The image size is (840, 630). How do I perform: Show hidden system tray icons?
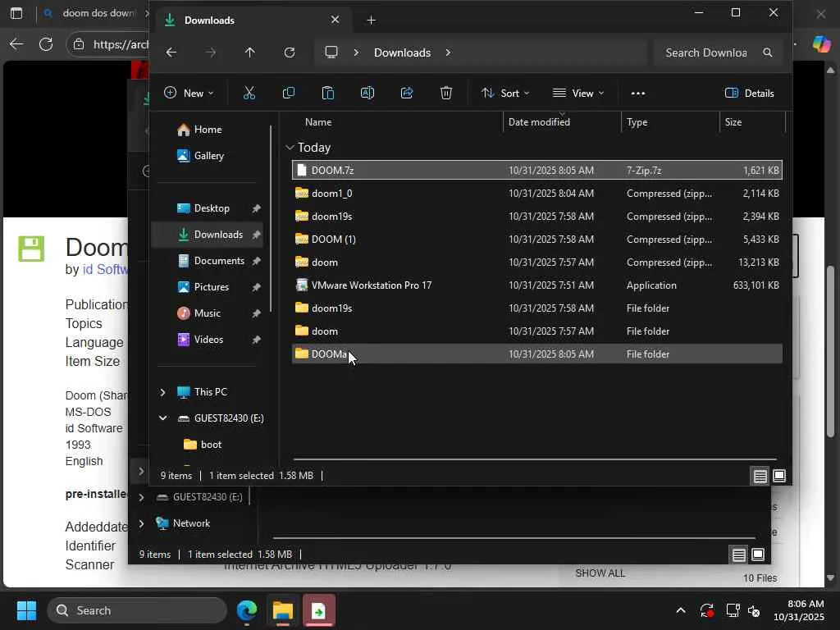[680, 610]
